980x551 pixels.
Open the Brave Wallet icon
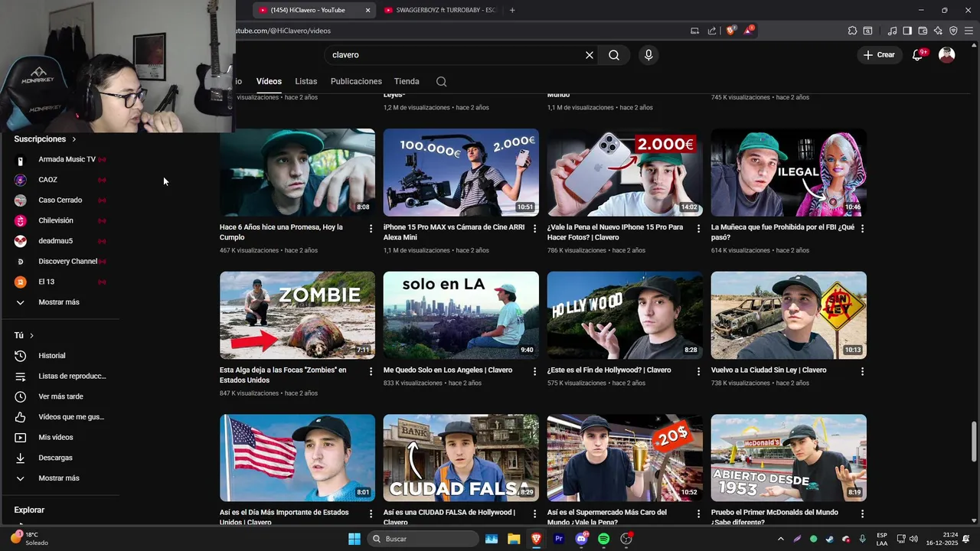click(923, 31)
